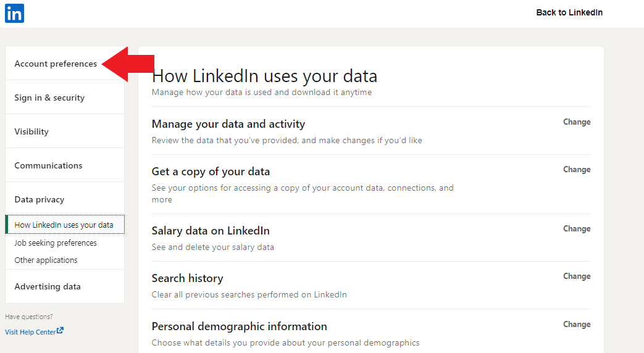Select How LinkedIn uses your data

click(64, 225)
